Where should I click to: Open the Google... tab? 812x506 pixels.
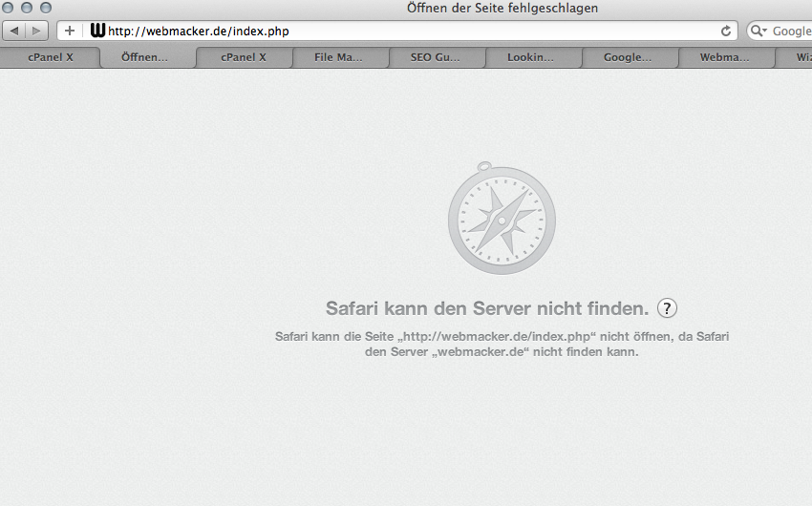tap(628, 57)
